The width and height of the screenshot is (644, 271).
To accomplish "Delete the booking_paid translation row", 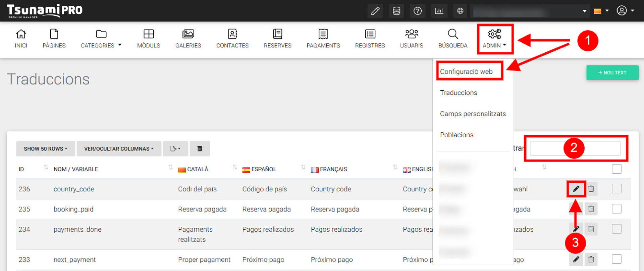I will [591, 209].
